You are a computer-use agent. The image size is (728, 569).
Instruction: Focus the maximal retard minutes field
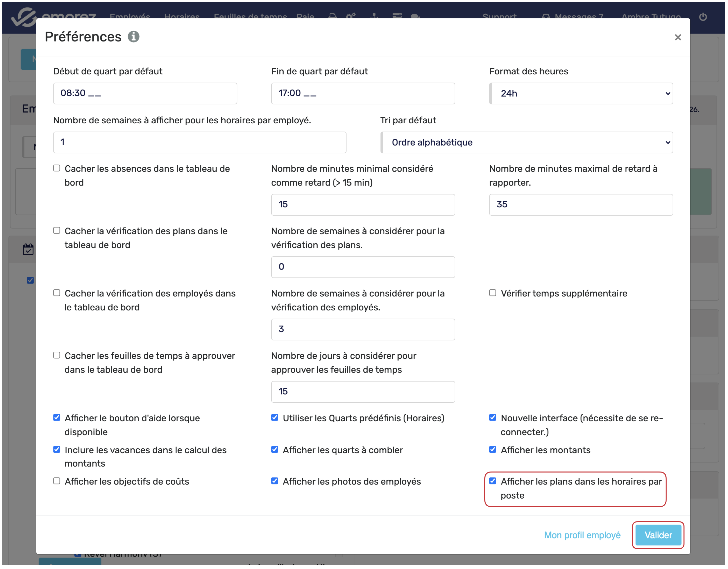point(581,205)
